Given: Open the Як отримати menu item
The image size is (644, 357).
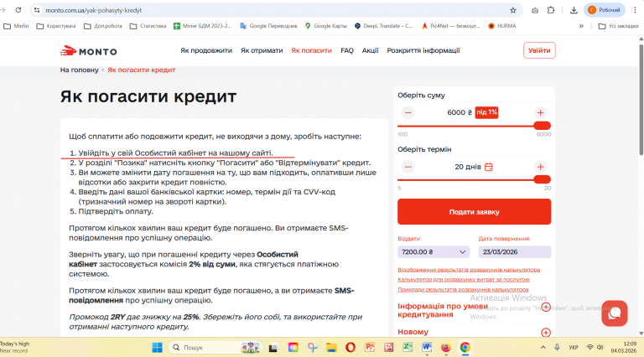Looking at the screenshot, I should 262,50.
